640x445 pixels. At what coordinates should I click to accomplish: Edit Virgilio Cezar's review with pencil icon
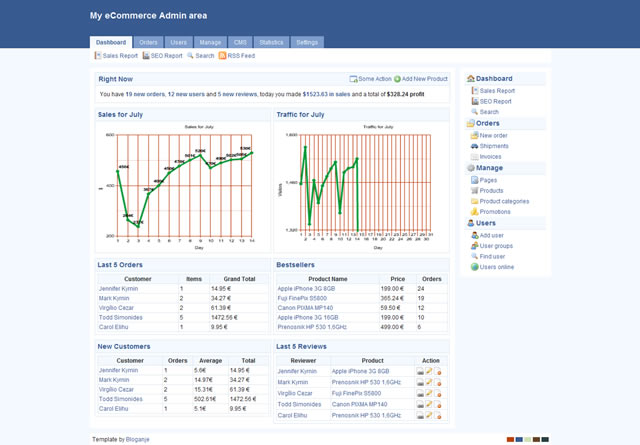click(429, 393)
